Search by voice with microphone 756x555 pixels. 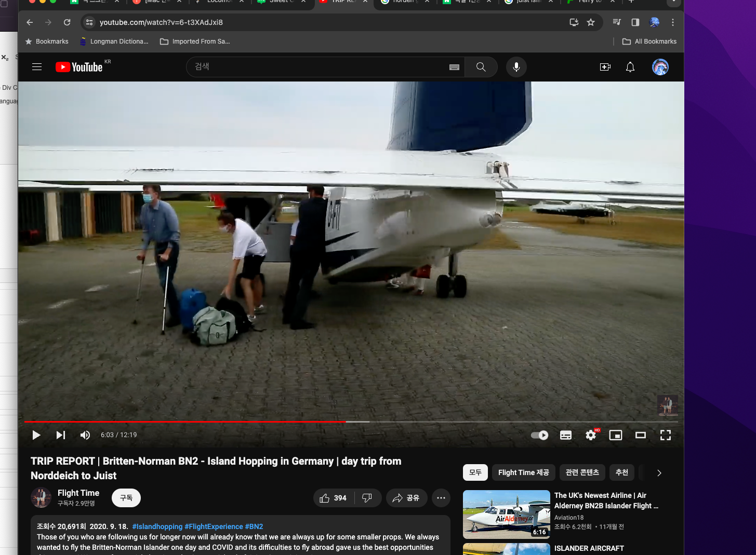[516, 67]
